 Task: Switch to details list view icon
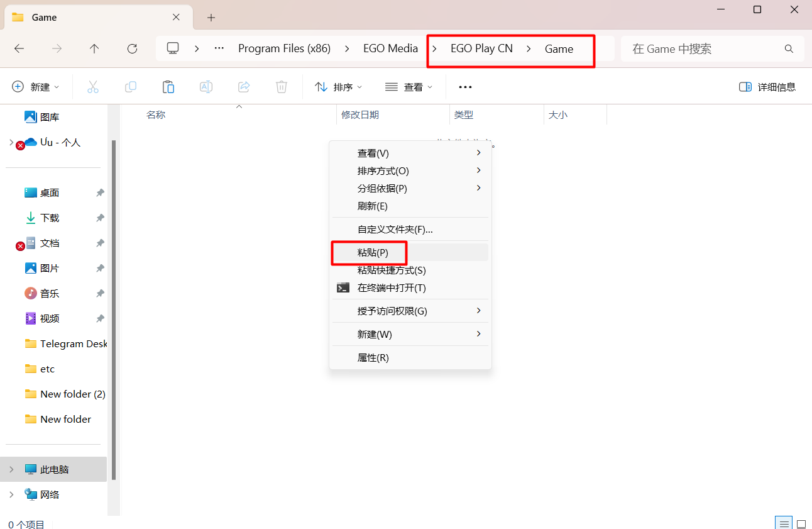(x=783, y=523)
